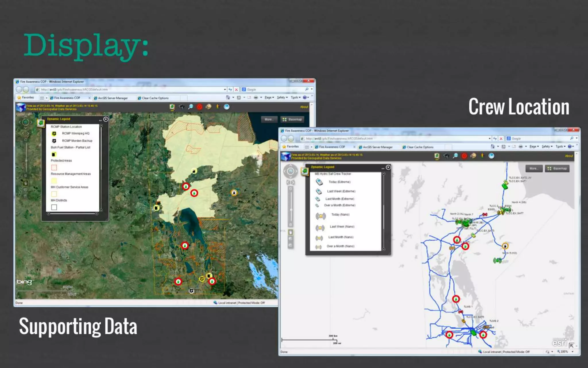Image resolution: width=588 pixels, height=368 pixels.
Task: Click the vertical legend scrollbar in Crew Location window
Action: tap(384, 212)
